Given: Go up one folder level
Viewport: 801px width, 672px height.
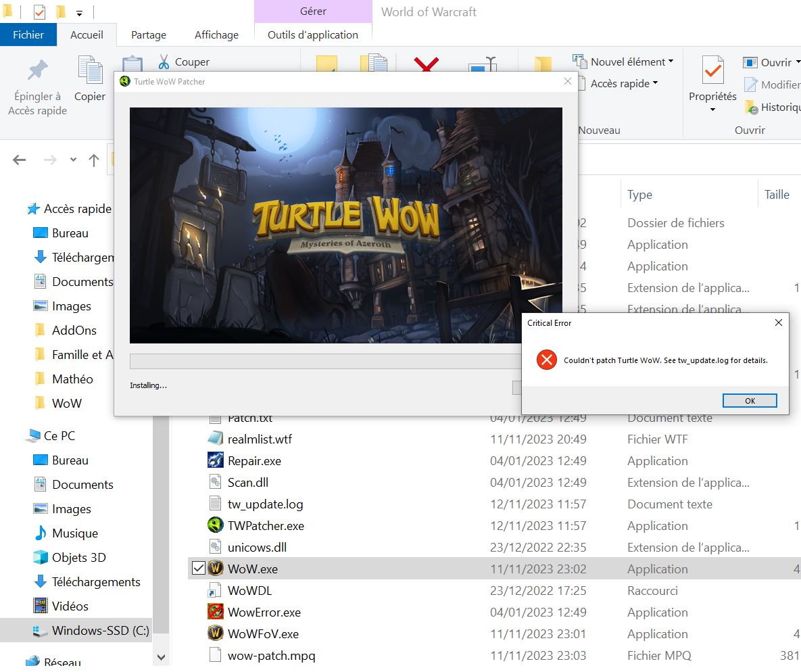Looking at the screenshot, I should coord(93,160).
